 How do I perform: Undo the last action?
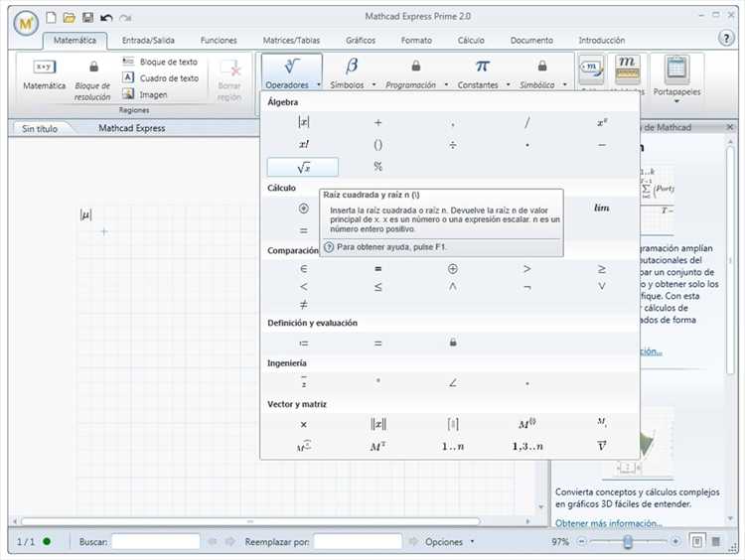[106, 18]
